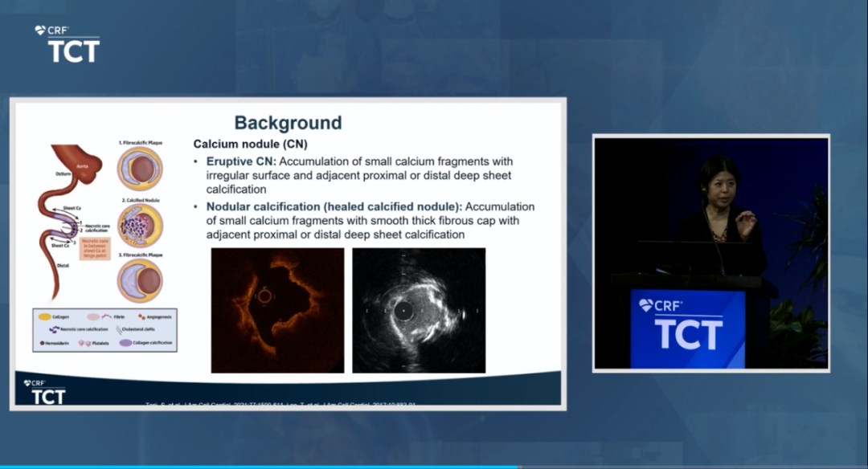Click the CRF TCT logo in top-left corner
Viewport: 868px width, 469px height.
[x=68, y=43]
